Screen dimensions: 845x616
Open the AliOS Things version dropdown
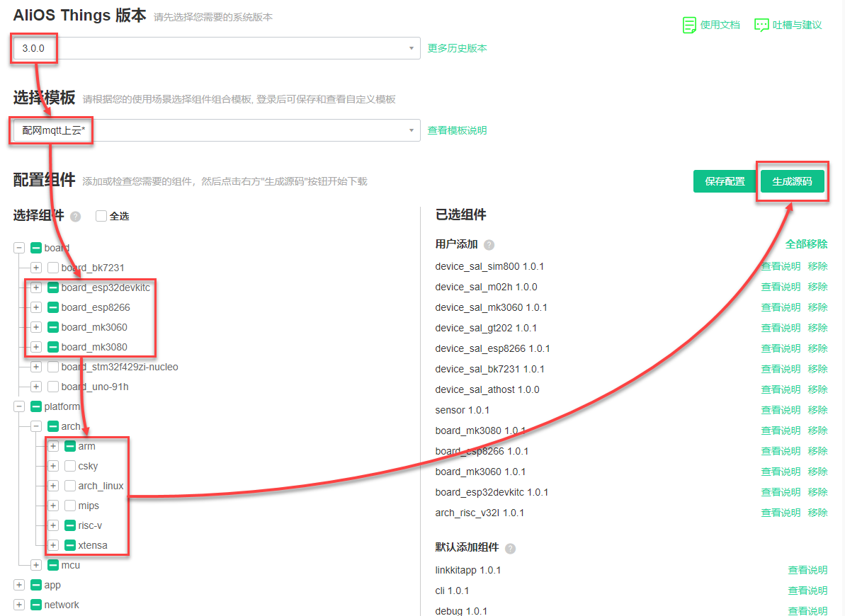(x=216, y=48)
